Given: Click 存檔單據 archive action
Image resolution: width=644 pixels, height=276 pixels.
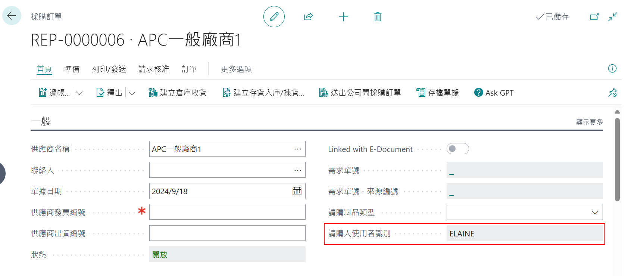Looking at the screenshot, I should pos(438,93).
